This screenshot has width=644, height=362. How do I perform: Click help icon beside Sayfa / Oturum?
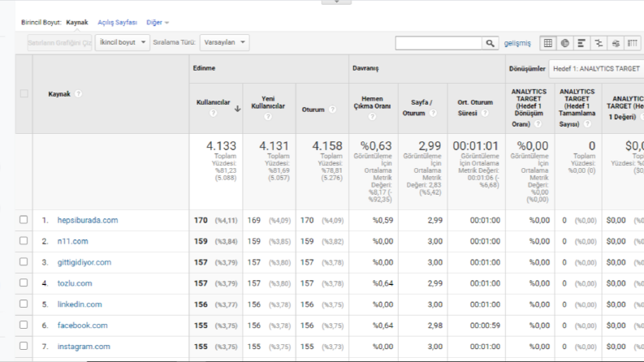click(x=433, y=113)
